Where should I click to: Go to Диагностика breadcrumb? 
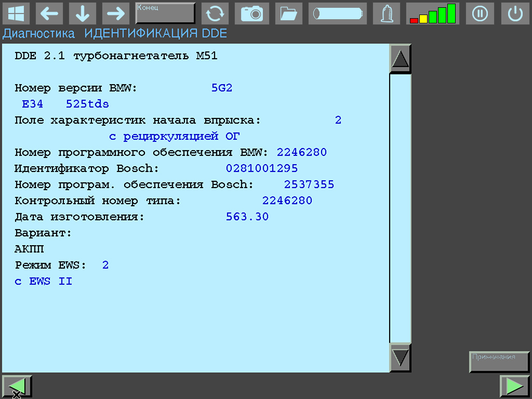click(x=39, y=34)
